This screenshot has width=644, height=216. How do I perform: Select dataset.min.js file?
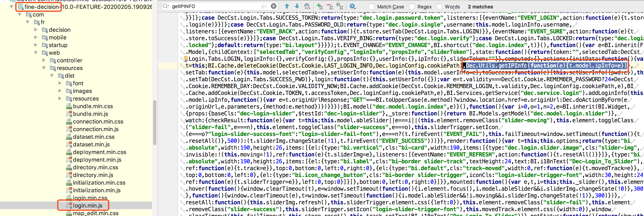[91, 144]
